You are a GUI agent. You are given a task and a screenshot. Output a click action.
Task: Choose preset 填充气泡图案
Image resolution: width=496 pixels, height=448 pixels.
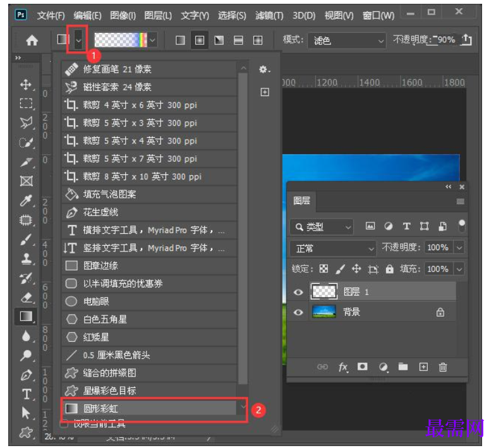click(149, 194)
